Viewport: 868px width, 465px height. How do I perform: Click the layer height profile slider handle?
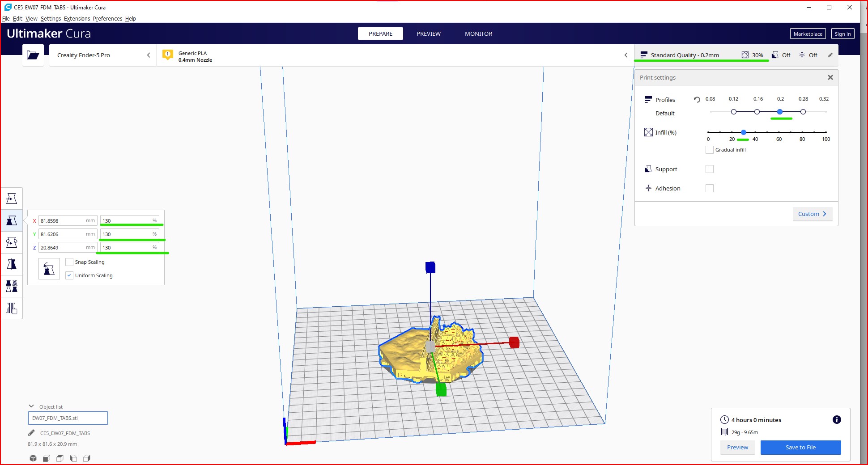[780, 112]
